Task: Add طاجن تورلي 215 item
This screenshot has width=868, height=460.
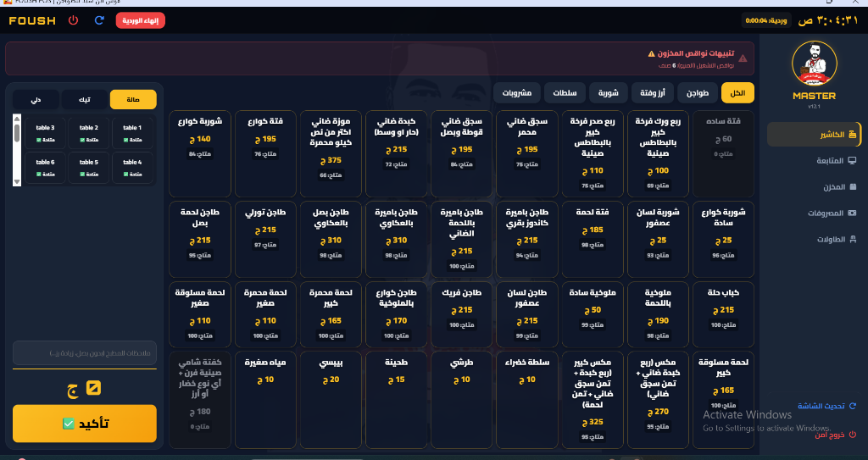Action: coord(265,240)
